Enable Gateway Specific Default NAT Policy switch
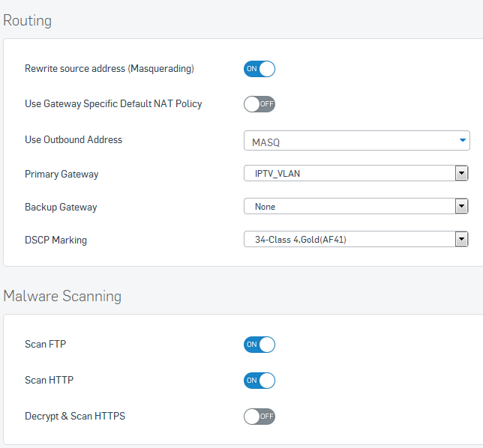483x448 pixels. [259, 104]
